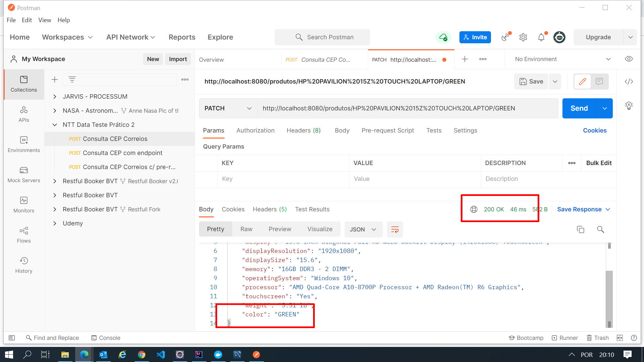644x362 pixels.
Task: Launch the Collection Runner
Action: [x=565, y=338]
